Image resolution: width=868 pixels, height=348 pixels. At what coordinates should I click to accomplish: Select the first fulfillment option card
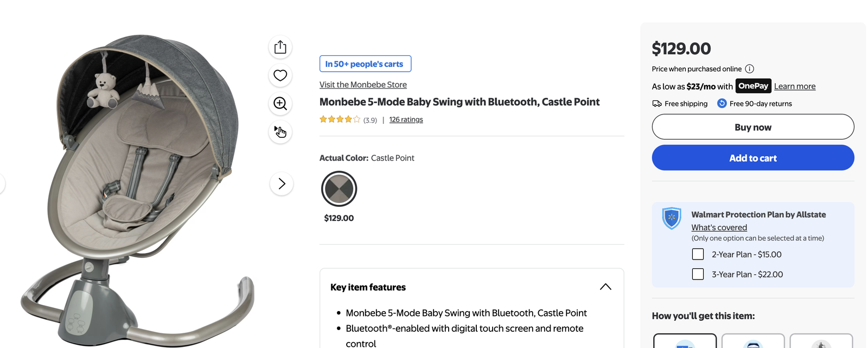[x=685, y=341]
